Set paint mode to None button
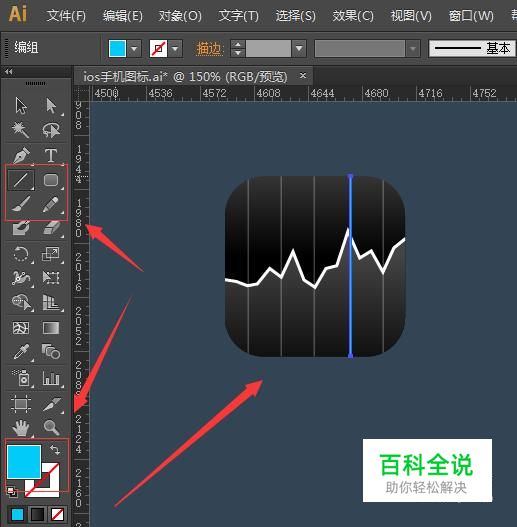The width and height of the screenshot is (517, 527). click(x=57, y=514)
